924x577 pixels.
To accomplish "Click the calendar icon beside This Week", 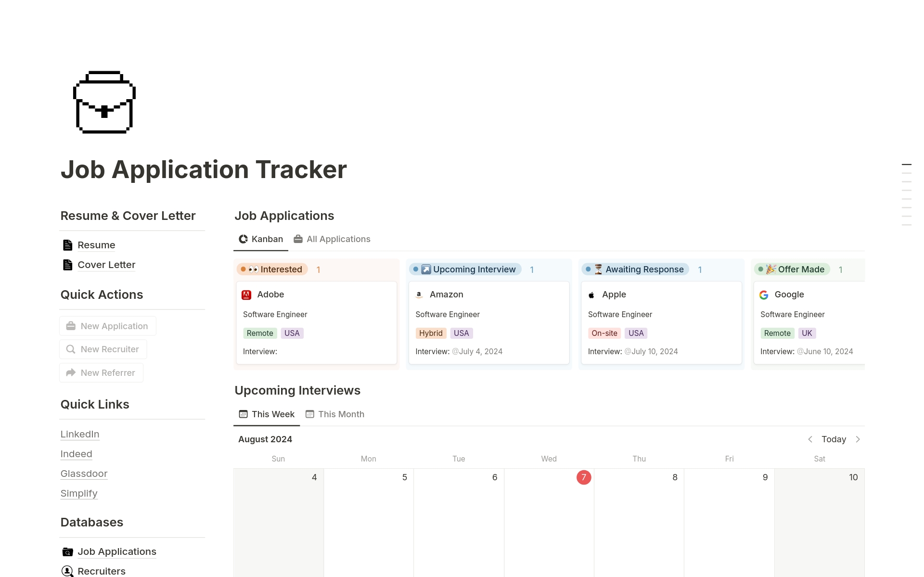I will click(242, 414).
